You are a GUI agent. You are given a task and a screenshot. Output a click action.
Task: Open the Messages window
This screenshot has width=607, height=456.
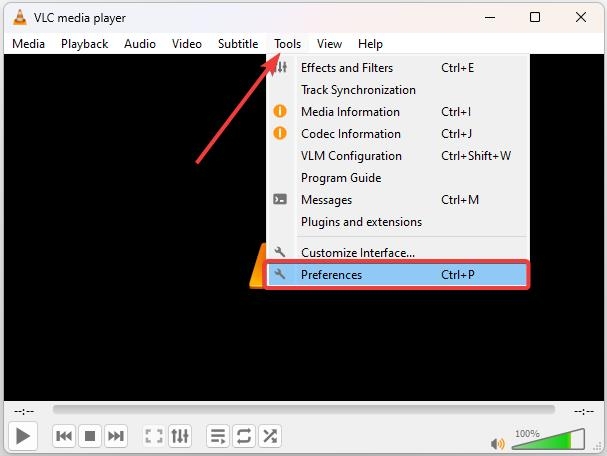coord(398,200)
